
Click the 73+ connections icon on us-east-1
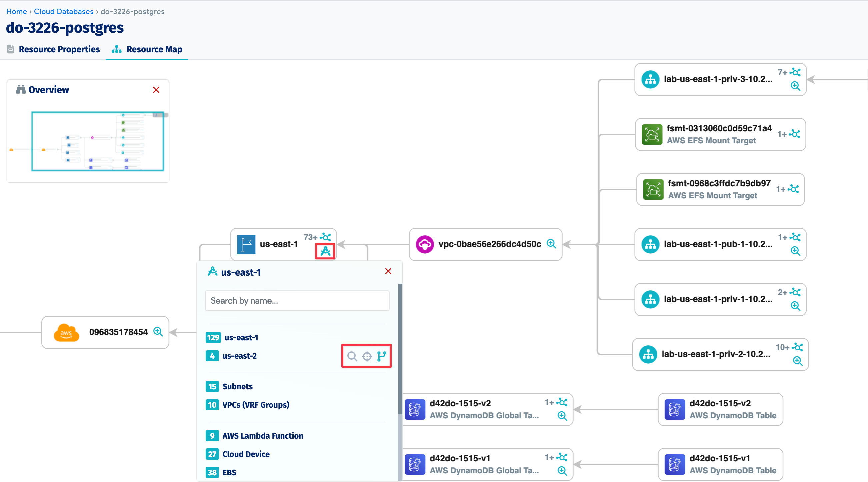(325, 237)
